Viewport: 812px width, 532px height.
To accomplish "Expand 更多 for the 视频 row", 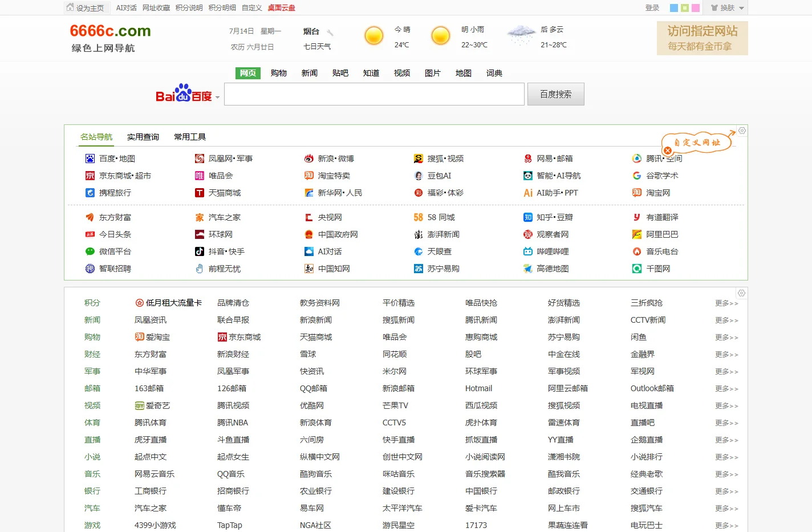I will [x=726, y=406].
